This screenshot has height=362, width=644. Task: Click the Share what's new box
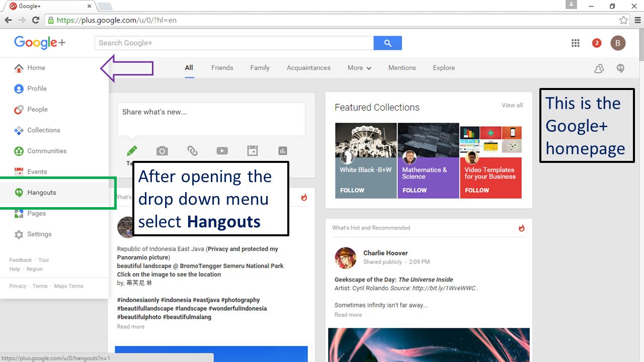click(x=211, y=119)
